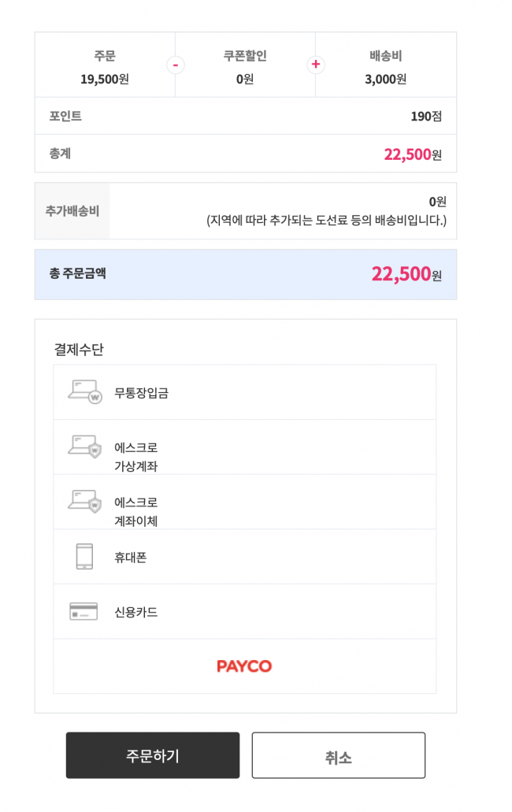
Task: Click the 배송비 3,000원 amount
Action: 386,80
